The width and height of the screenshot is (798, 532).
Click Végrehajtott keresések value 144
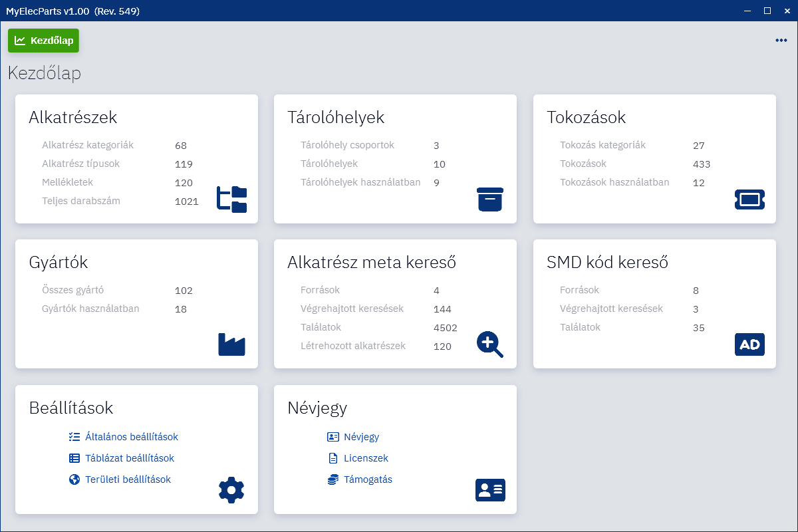coord(443,309)
